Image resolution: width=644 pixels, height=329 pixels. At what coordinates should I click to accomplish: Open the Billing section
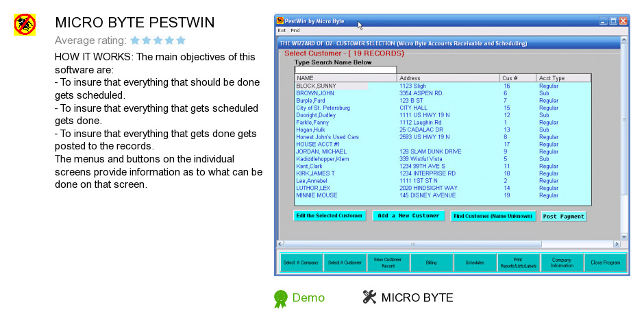pyautogui.click(x=432, y=263)
